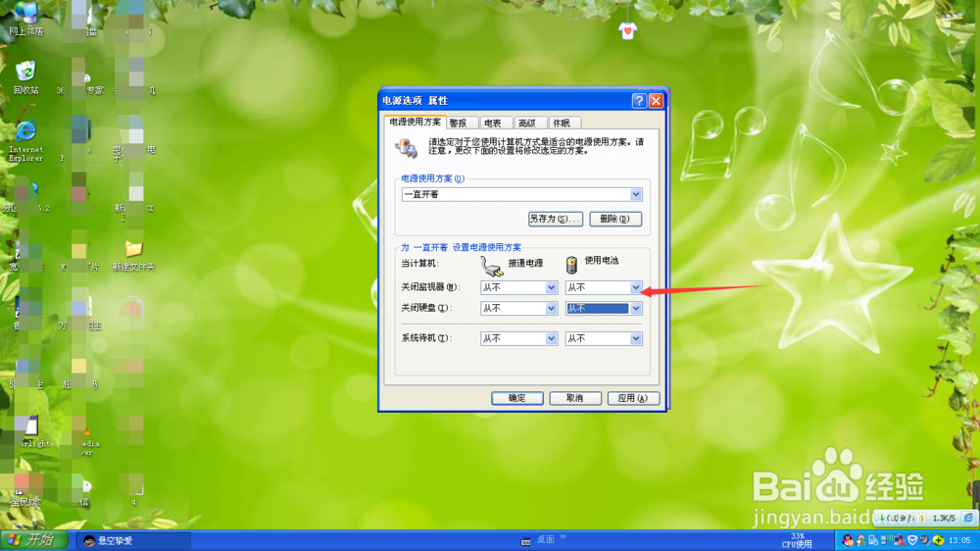Click the power plug icon beside 接通电源
The image size is (980, 551).
(492, 266)
